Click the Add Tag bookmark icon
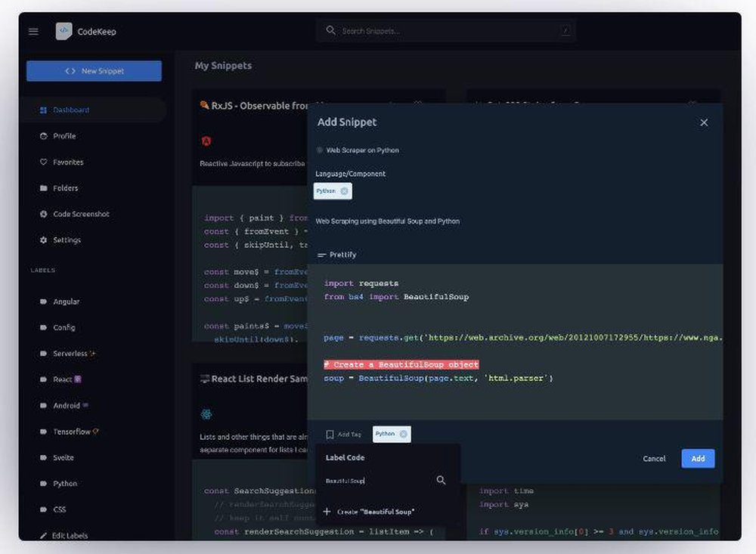756x554 pixels. [x=330, y=435]
